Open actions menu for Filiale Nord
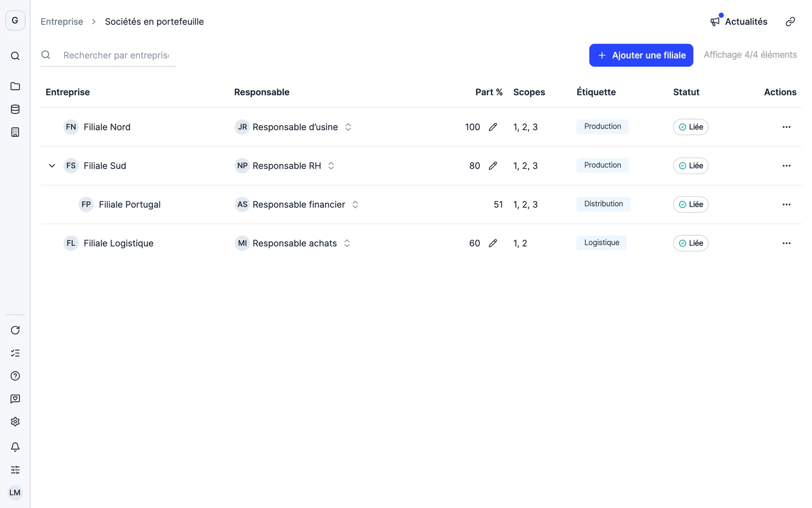This screenshot has height=508, width=812. pyautogui.click(x=786, y=127)
